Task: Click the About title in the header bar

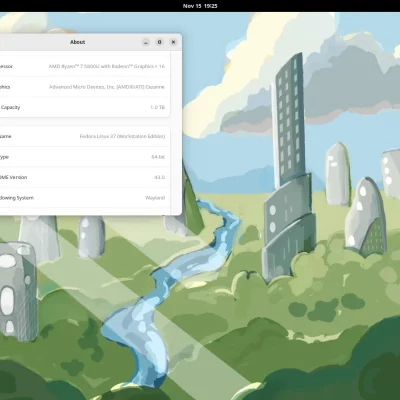Action: coord(78,42)
